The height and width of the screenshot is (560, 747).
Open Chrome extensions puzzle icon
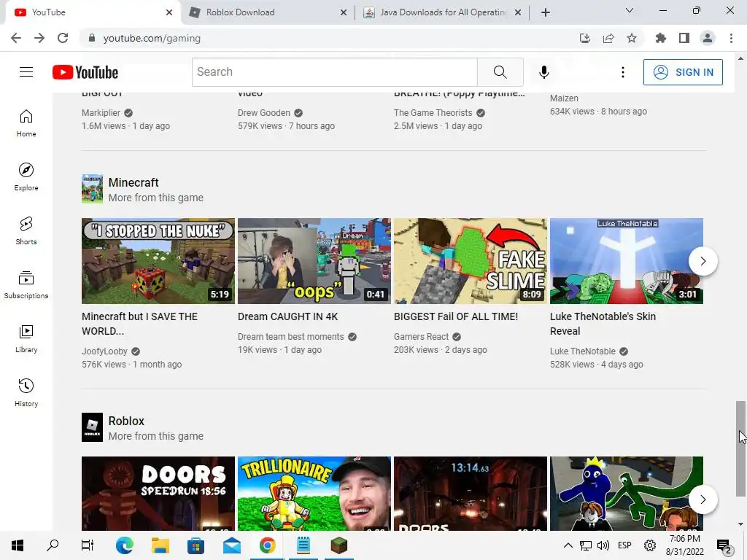(661, 38)
